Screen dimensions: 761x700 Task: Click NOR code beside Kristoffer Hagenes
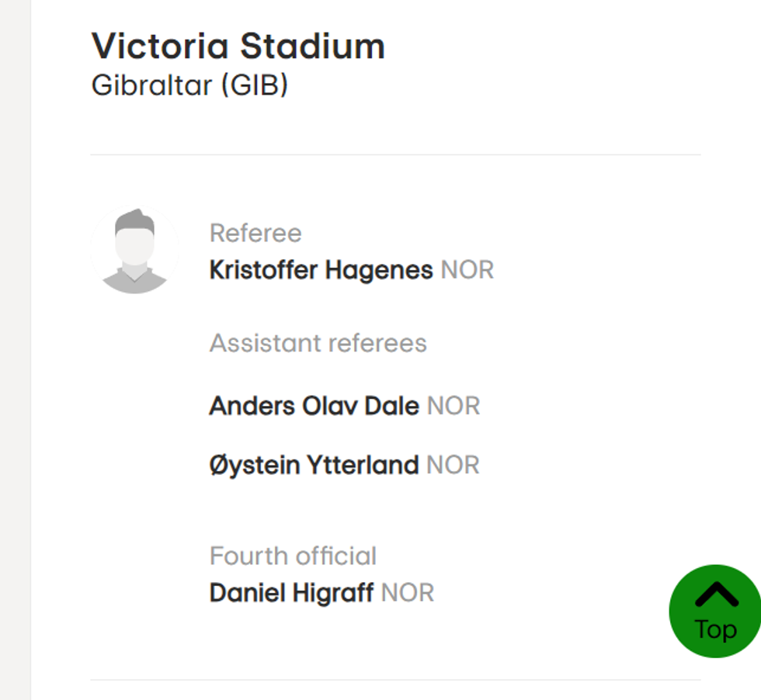[467, 270]
